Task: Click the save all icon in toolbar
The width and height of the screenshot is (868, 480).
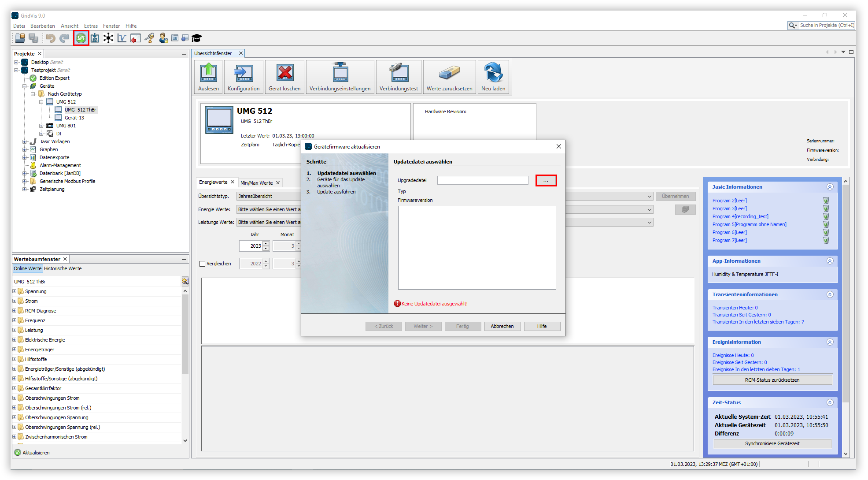Action: click(x=33, y=38)
